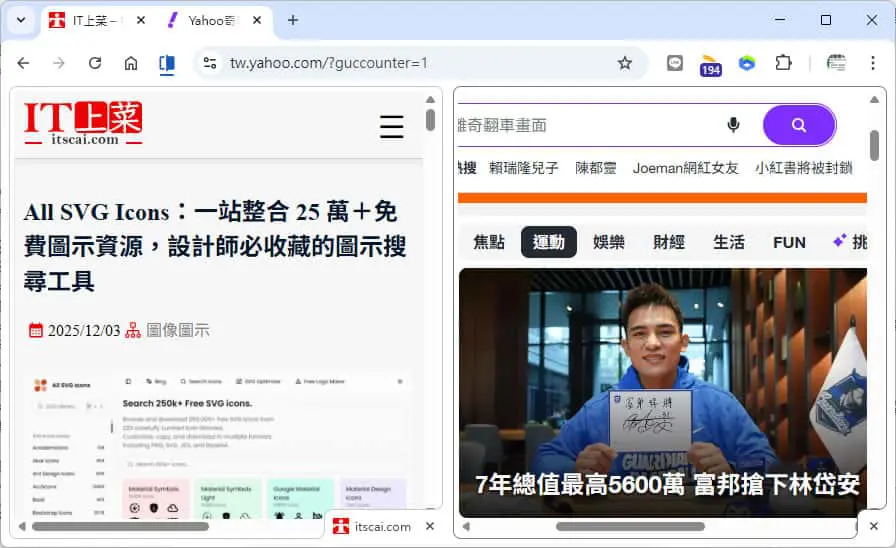Open the 圖像圖示 category link
Screen dimensions: 896x548
(178, 330)
